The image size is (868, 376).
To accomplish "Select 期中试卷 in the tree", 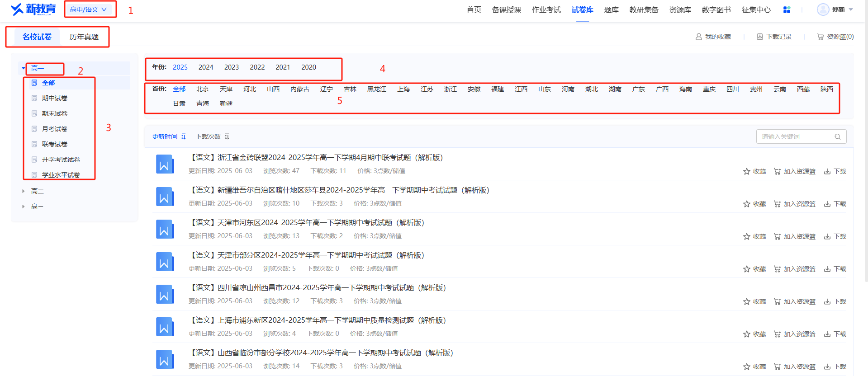I will point(54,98).
